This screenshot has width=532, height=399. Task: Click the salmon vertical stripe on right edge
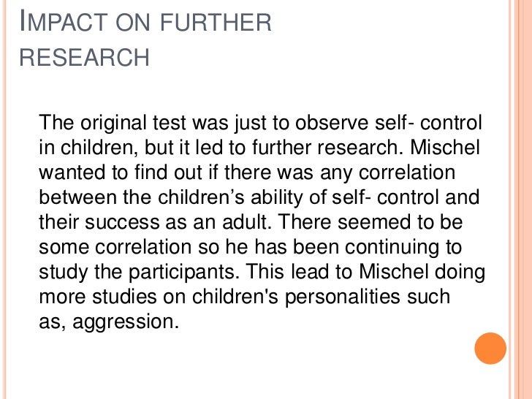tap(522, 199)
